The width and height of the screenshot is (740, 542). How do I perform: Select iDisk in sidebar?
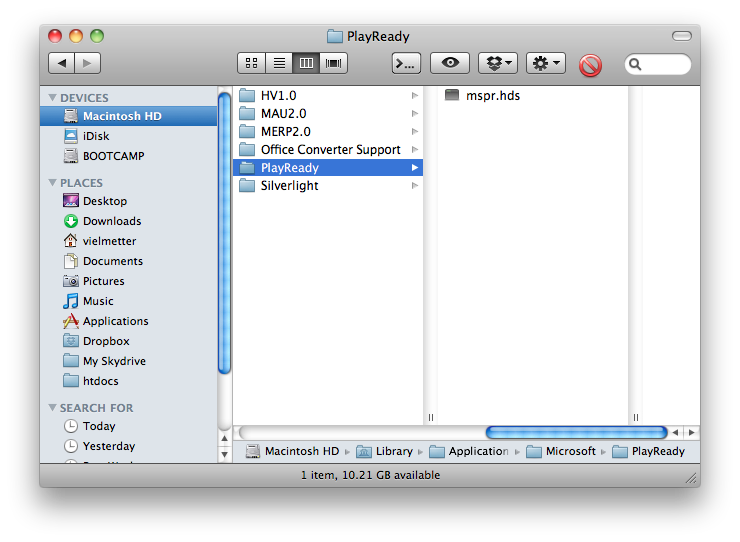128,136
